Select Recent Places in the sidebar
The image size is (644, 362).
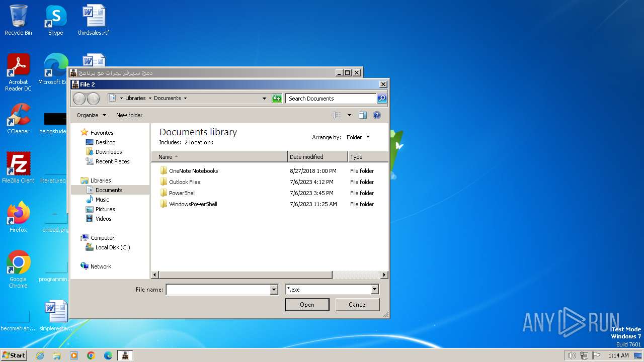[108, 161]
